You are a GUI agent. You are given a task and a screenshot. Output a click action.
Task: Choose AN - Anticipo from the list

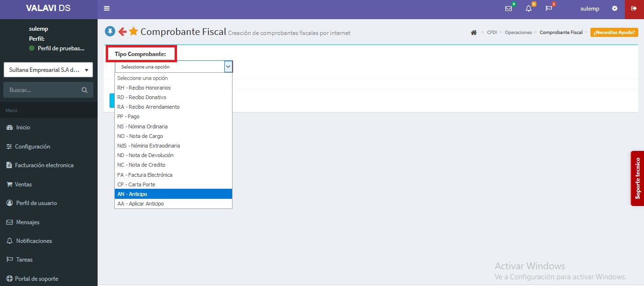[x=132, y=194]
